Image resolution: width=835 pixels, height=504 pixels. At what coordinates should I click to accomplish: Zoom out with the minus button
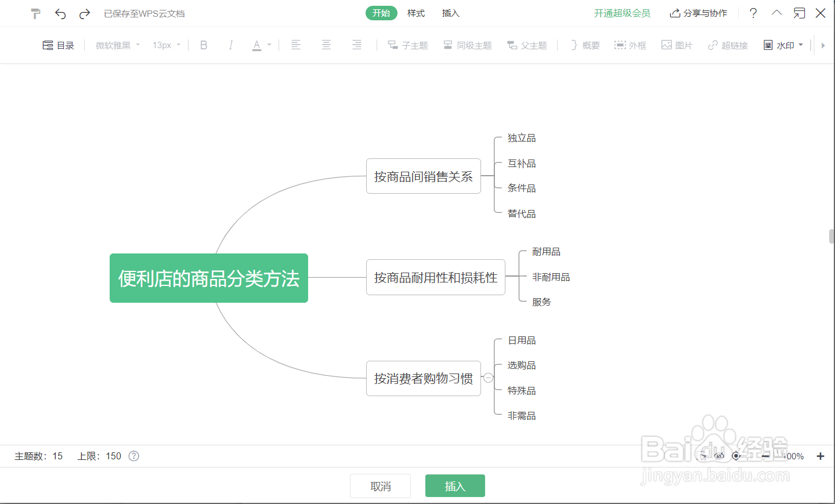(765, 456)
